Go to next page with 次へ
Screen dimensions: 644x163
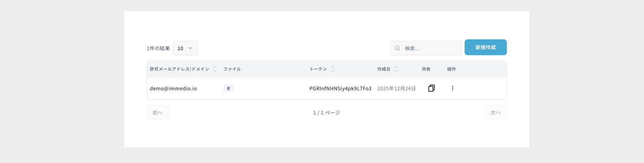tap(495, 112)
